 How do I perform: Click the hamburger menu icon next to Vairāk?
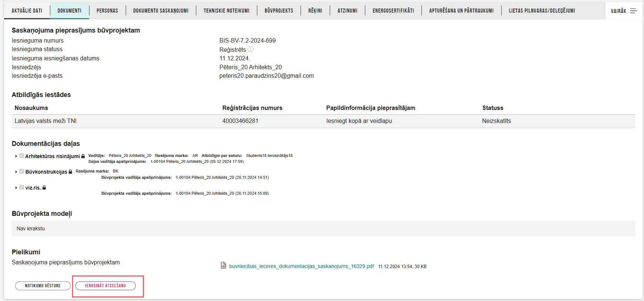click(633, 11)
